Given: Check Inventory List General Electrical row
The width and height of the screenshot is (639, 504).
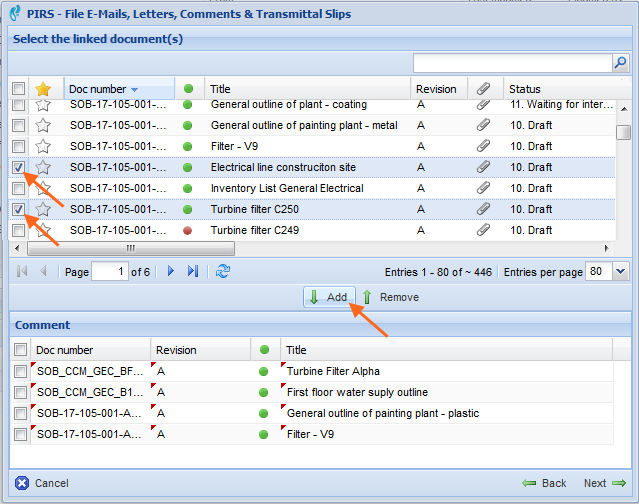Looking at the screenshot, I should point(18,188).
